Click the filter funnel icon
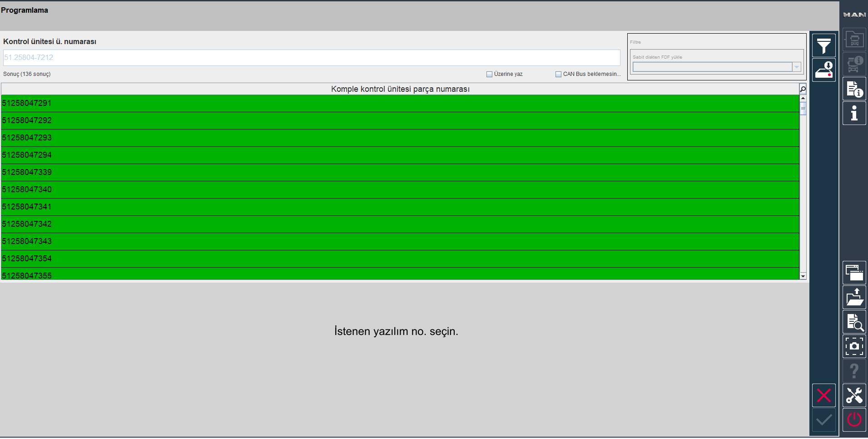 click(x=823, y=45)
